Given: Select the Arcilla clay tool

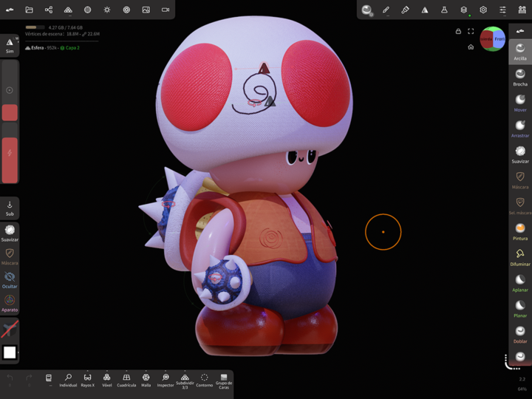Looking at the screenshot, I should point(520,52).
